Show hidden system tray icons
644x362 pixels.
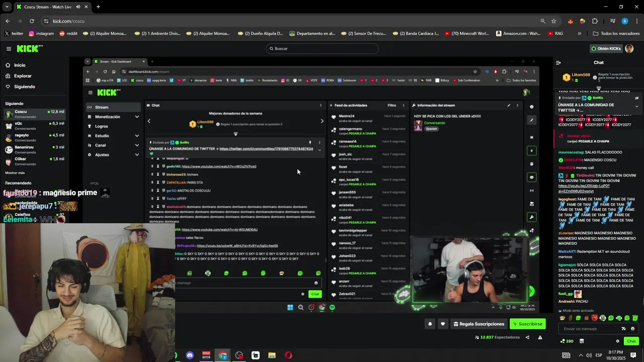click(x=581, y=355)
